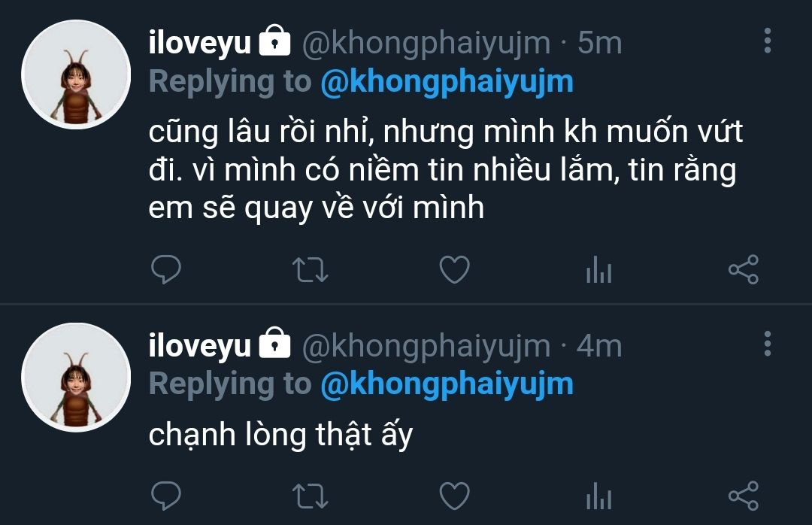This screenshot has width=812, height=525.
Task: Like the first tweet with heart icon
Action: point(455,269)
